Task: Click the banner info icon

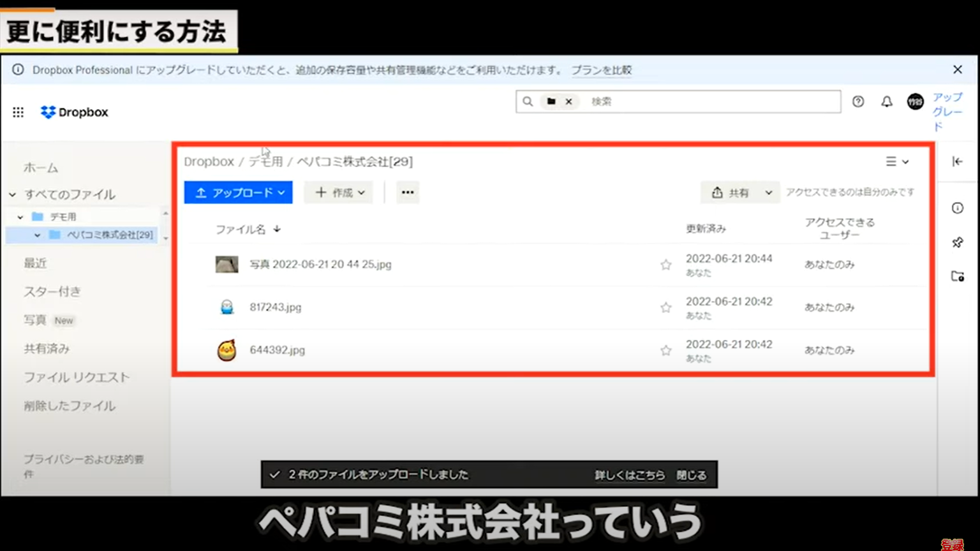Action: coord(18,70)
